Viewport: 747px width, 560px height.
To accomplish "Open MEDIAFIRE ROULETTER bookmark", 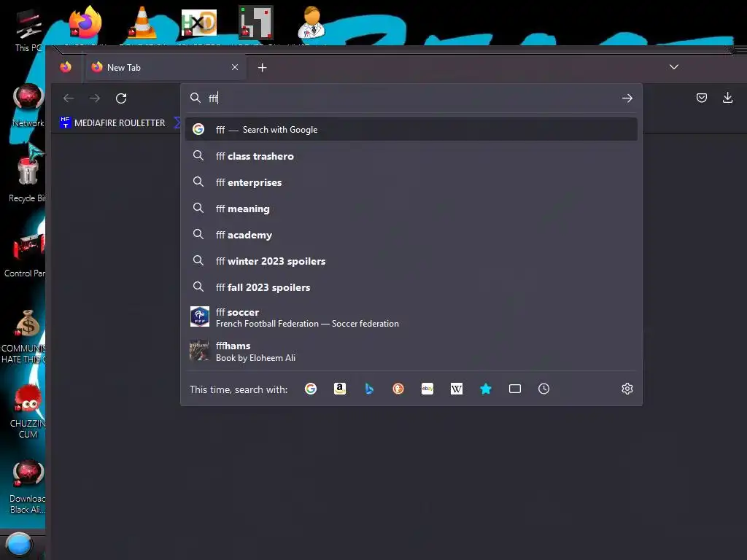I will click(112, 122).
